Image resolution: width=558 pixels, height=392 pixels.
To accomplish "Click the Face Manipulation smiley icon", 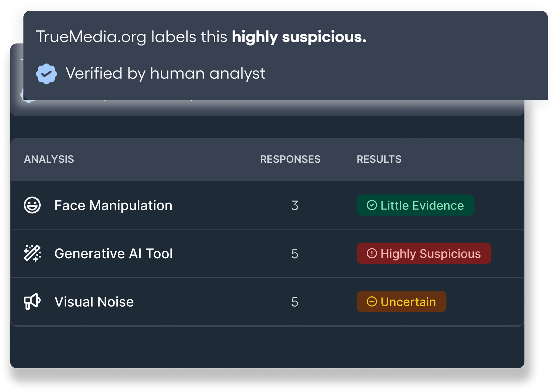I will (x=32, y=205).
